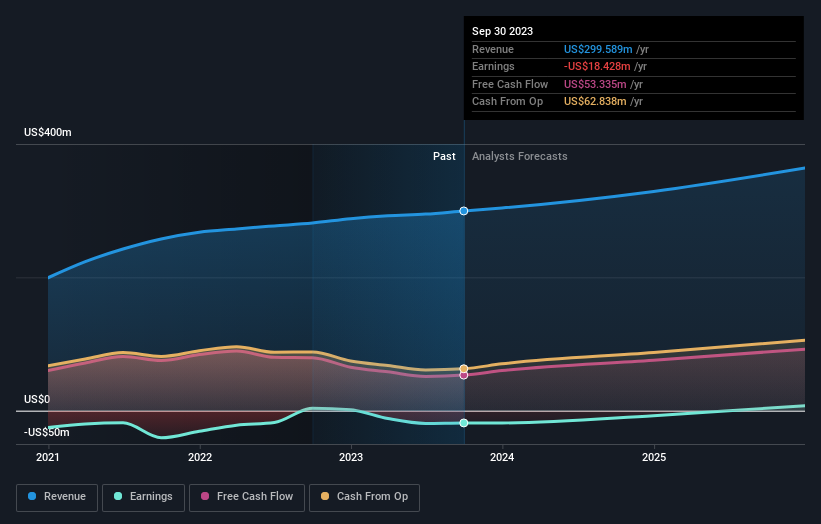Click the Cash From Op label in tooltip
The width and height of the screenshot is (821, 524).
[x=507, y=102]
